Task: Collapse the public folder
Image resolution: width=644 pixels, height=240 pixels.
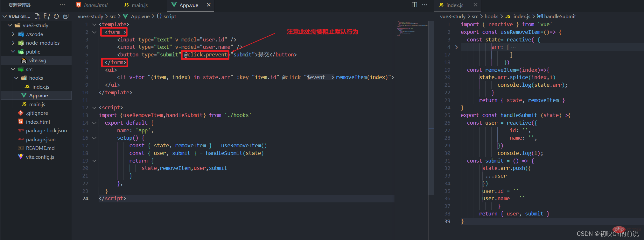Action: coord(13,51)
